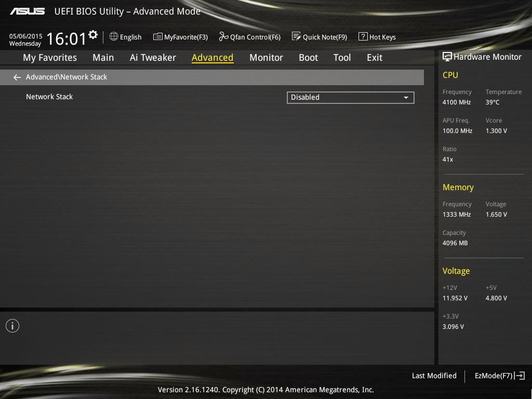532x399 pixels.
Task: Click the date 05/06/2015
Action: click(26, 36)
